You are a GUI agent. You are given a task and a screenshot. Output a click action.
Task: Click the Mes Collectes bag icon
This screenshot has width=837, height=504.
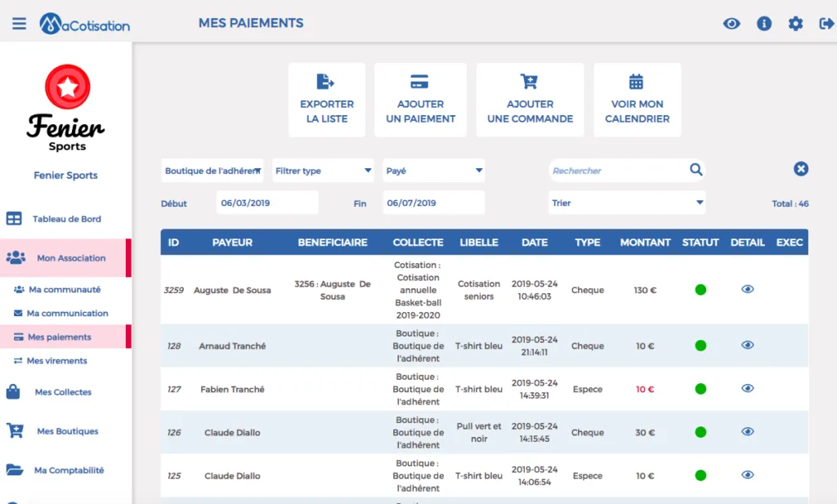[x=13, y=391]
